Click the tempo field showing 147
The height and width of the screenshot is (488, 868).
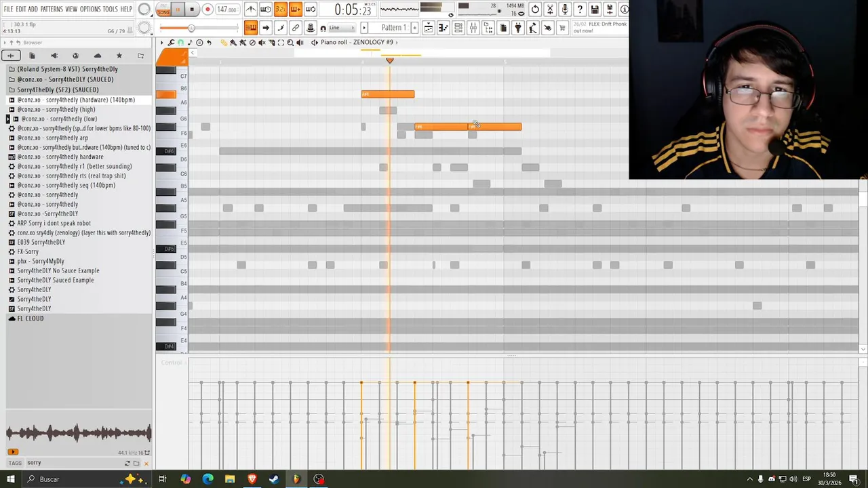point(226,9)
